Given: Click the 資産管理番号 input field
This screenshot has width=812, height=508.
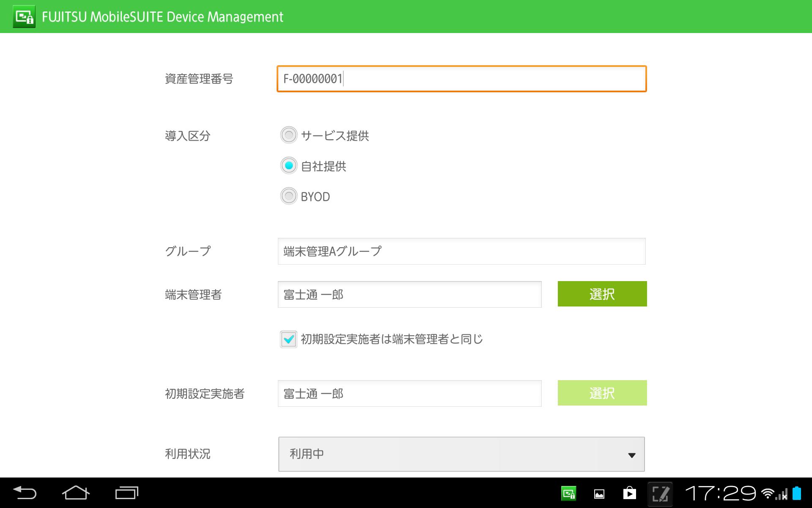Looking at the screenshot, I should [x=461, y=79].
